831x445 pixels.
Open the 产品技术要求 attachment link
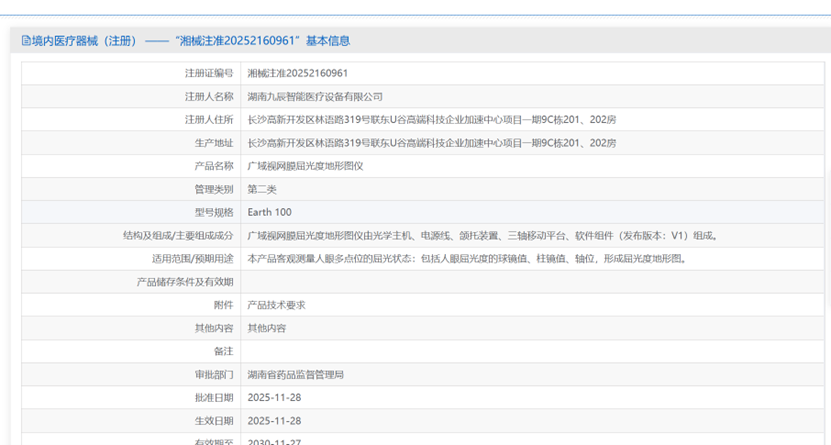coord(276,305)
